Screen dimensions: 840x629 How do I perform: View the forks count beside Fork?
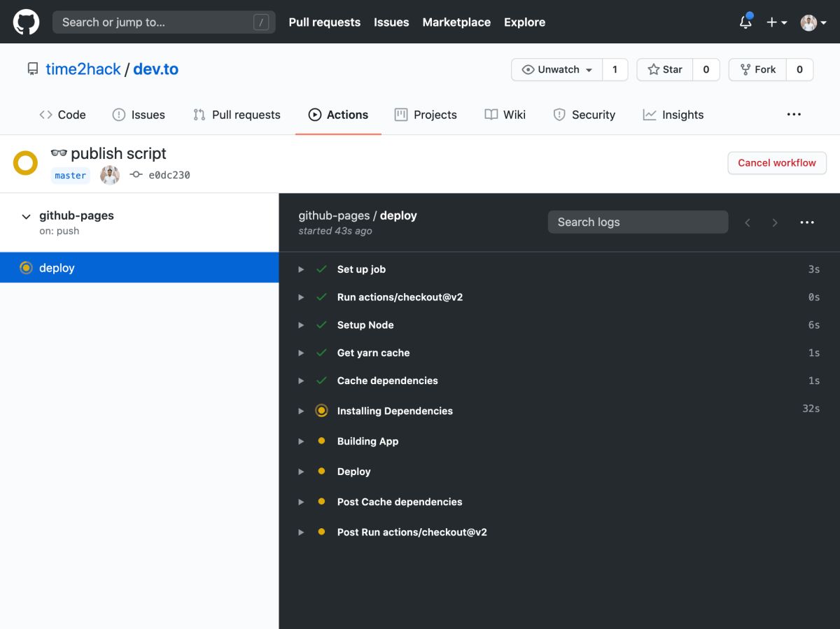799,69
